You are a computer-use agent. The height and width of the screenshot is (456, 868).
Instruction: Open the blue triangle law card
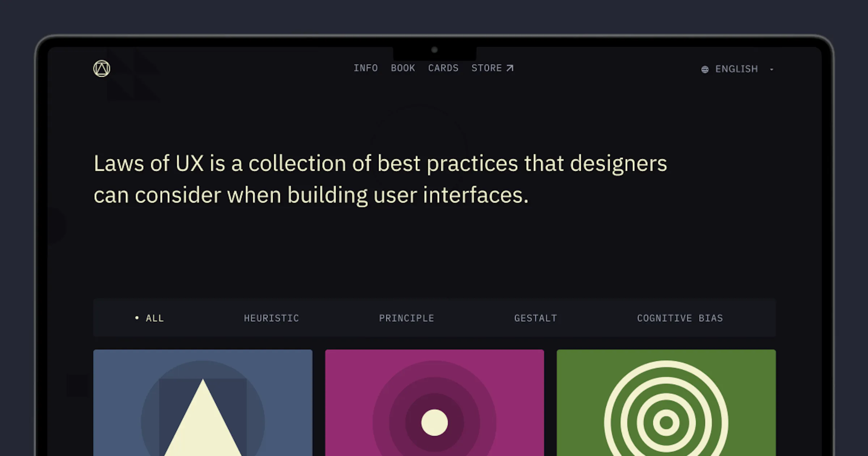click(x=203, y=403)
